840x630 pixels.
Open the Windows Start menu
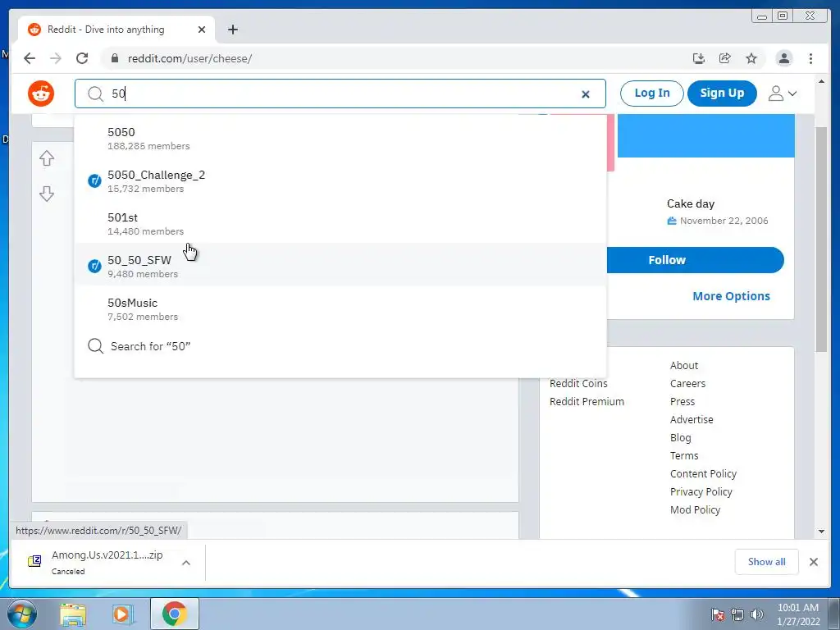coord(21,614)
